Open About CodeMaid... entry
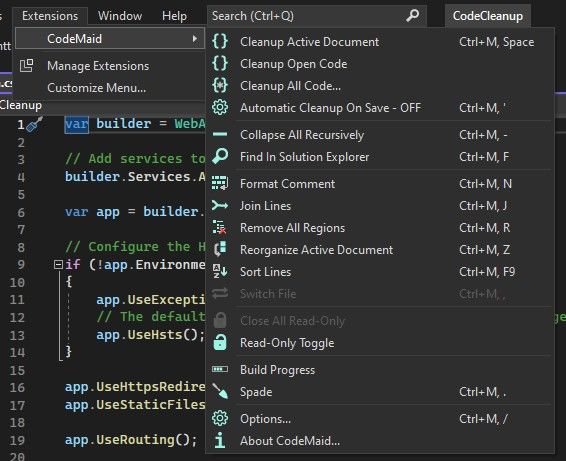The height and width of the screenshot is (461, 566). [x=380, y=441]
